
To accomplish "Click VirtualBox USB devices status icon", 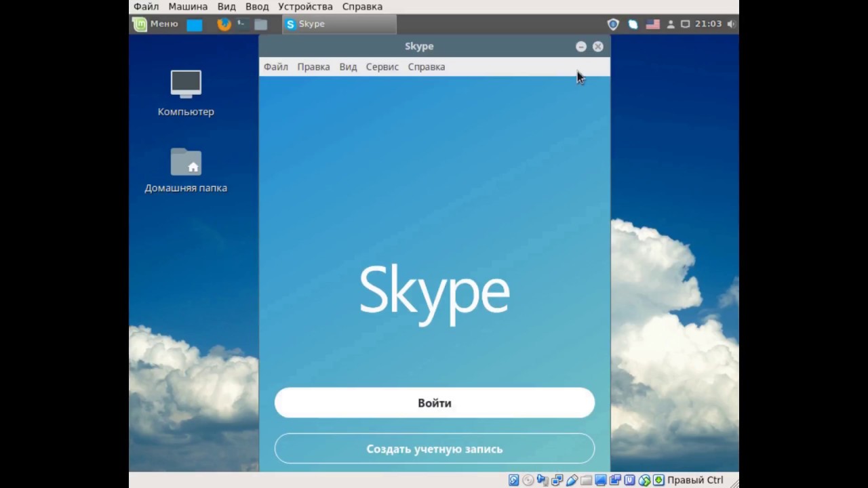I will tap(572, 480).
